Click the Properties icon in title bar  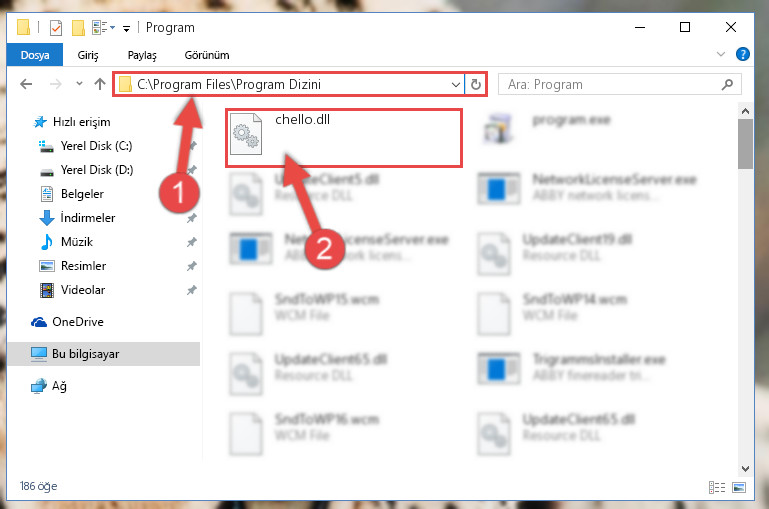pos(56,28)
